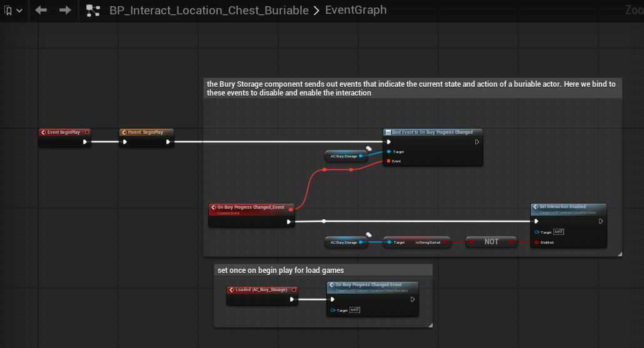Click the output exec pin of the Bind Event node

(x=476, y=142)
